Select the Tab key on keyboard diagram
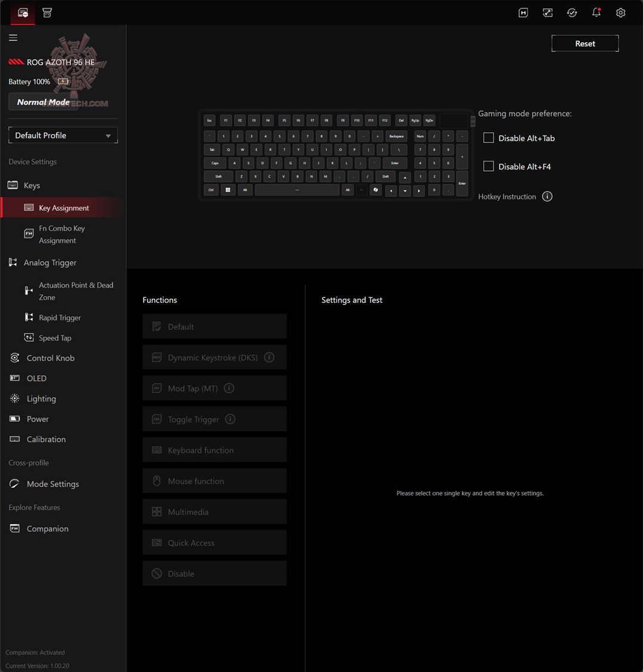Image resolution: width=643 pixels, height=672 pixels. pos(212,150)
